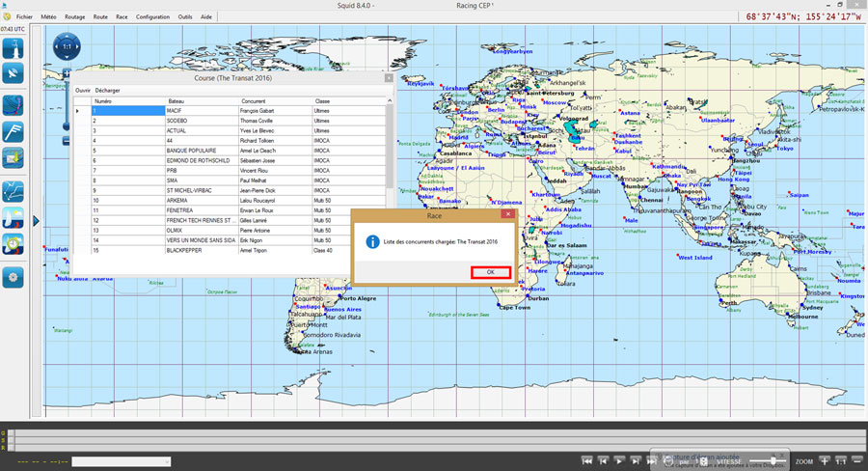Open the settings gear in sidebar

click(14, 278)
